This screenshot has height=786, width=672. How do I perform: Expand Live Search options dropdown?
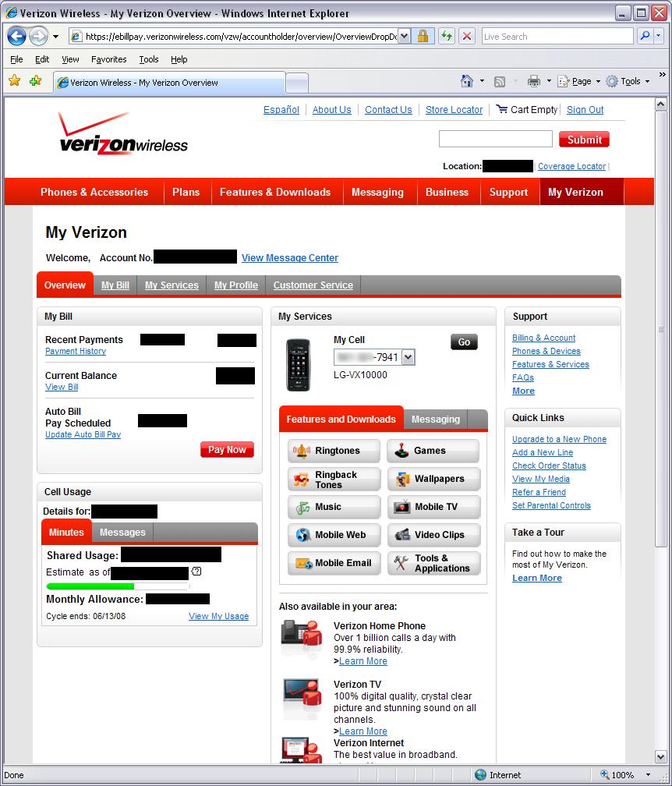point(659,36)
